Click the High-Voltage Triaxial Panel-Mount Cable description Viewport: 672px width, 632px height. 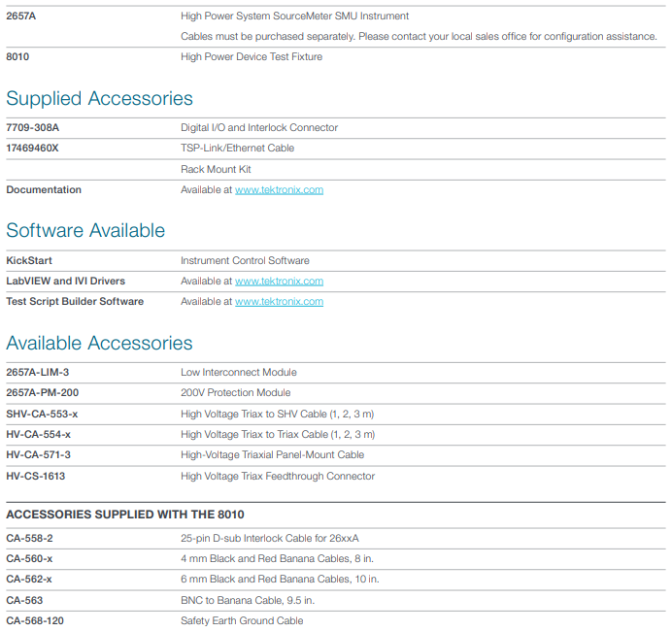tap(273, 455)
